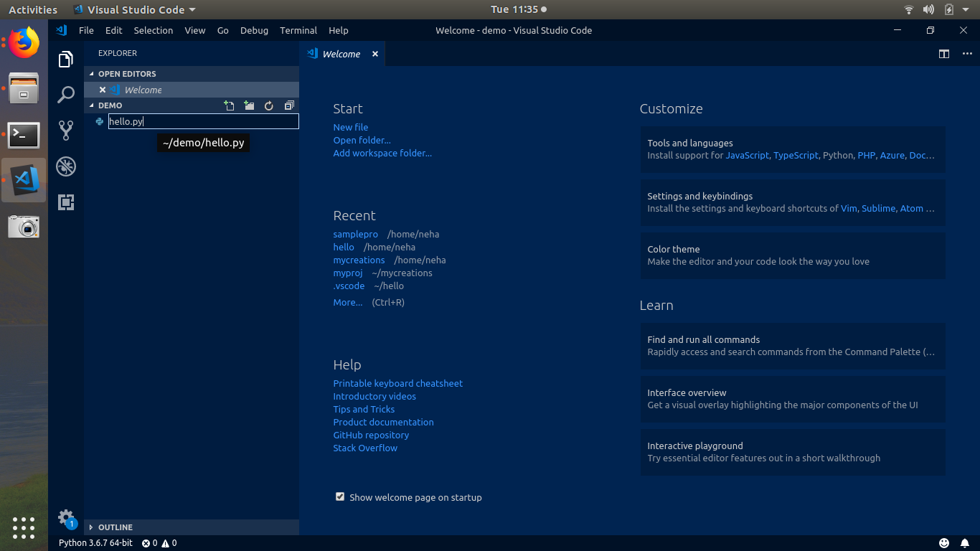
Task: Launch Firefox from the Ubuntu dock
Action: click(x=24, y=43)
